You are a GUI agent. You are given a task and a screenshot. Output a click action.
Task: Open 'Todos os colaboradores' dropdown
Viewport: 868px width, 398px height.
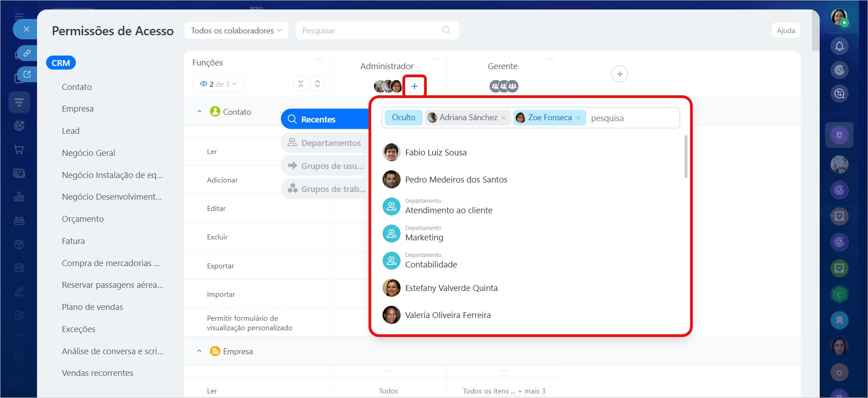(236, 30)
